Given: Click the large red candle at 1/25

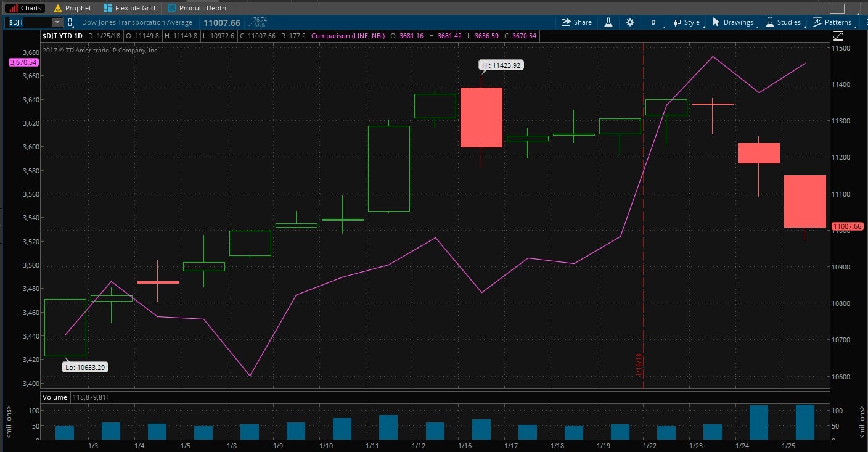Looking at the screenshot, I should click(x=805, y=202).
